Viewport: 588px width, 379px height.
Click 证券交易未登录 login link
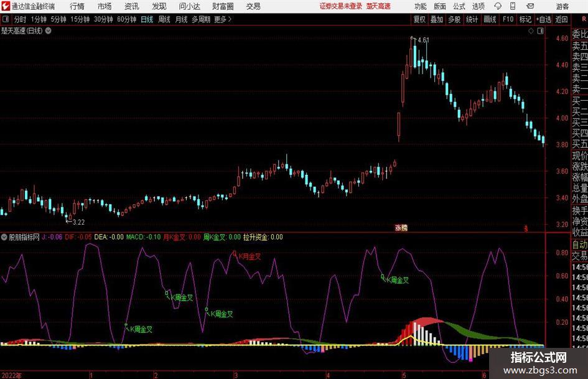tap(341, 6)
